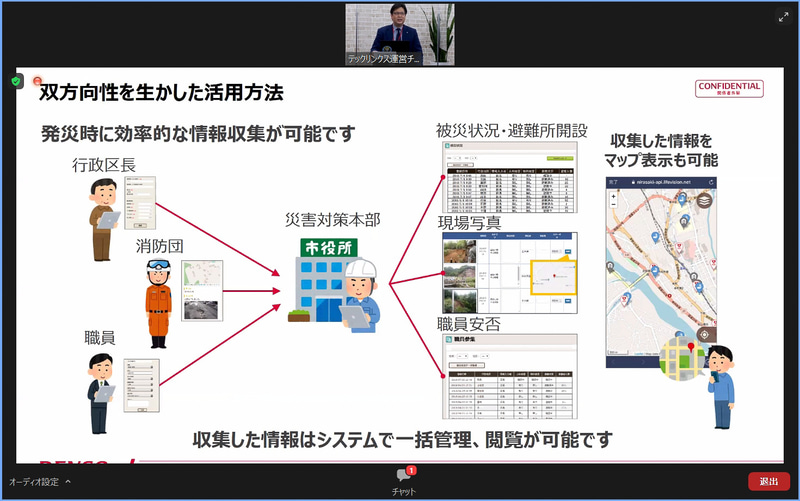Click the red 退出 leave button

pos(769,481)
